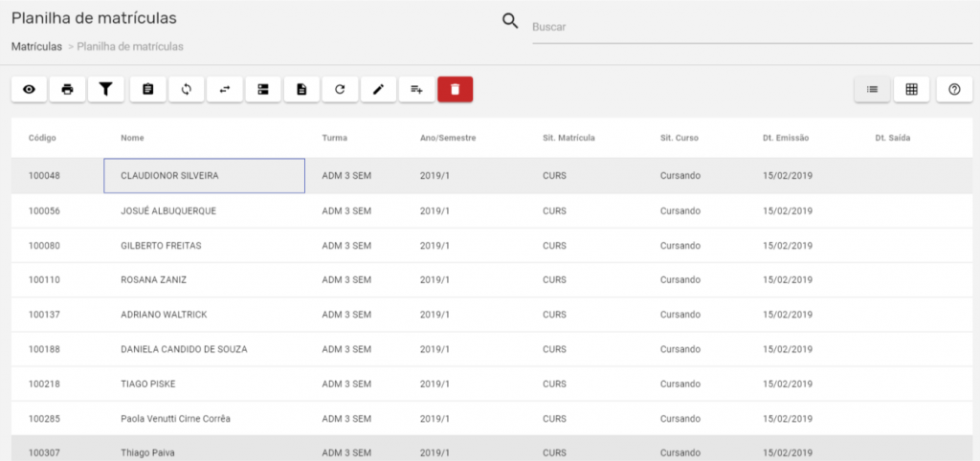
Task: Click code cell 100285
Action: [44, 419]
